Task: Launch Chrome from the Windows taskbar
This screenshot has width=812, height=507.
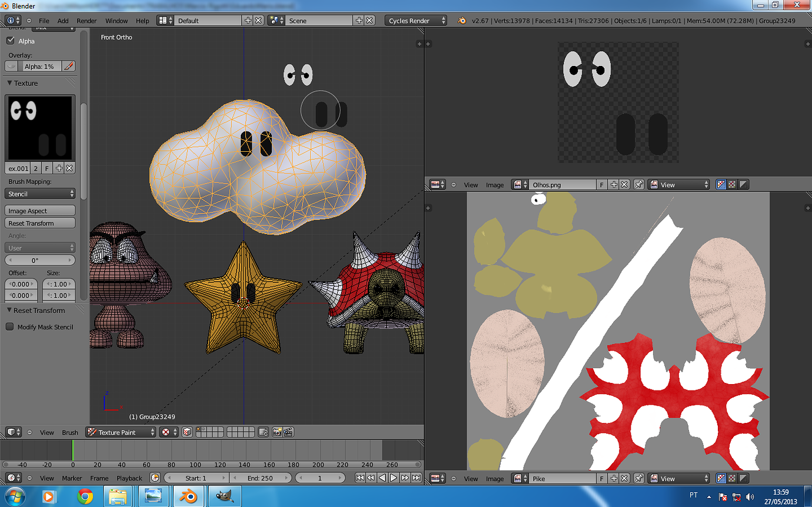Action: pos(85,496)
